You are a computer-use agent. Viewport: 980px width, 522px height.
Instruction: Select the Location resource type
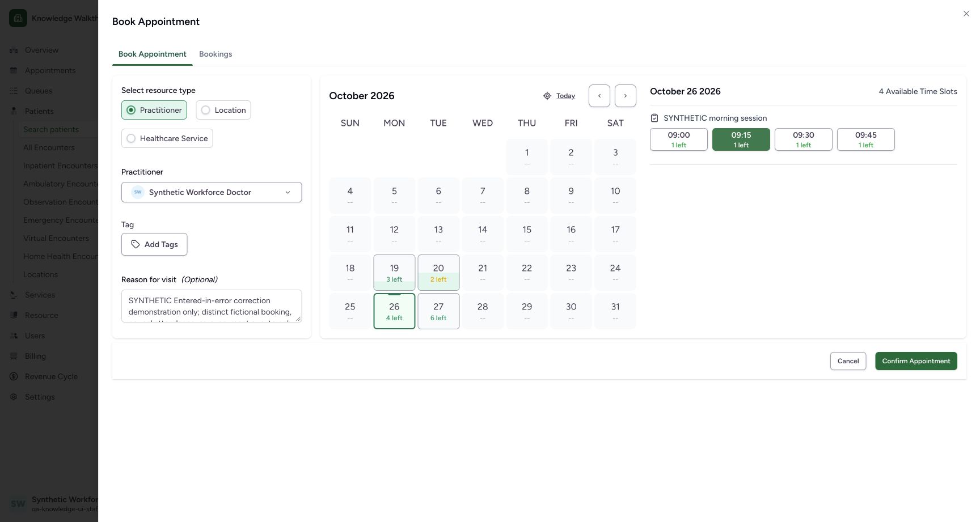coord(223,110)
